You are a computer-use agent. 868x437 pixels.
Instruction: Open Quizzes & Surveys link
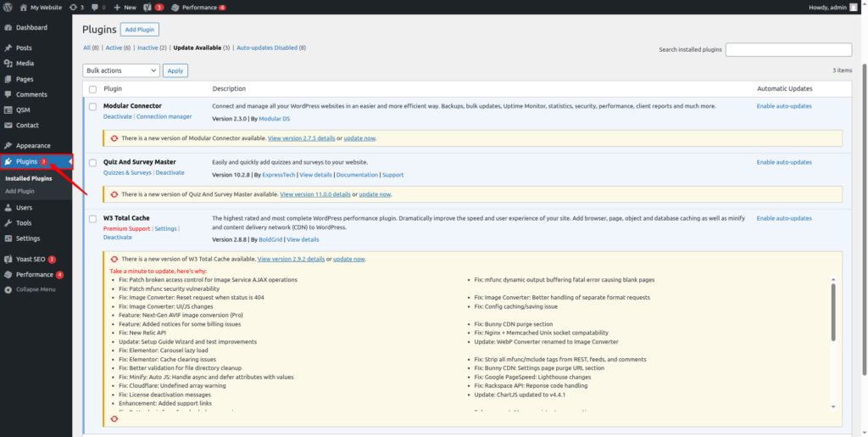pos(127,173)
